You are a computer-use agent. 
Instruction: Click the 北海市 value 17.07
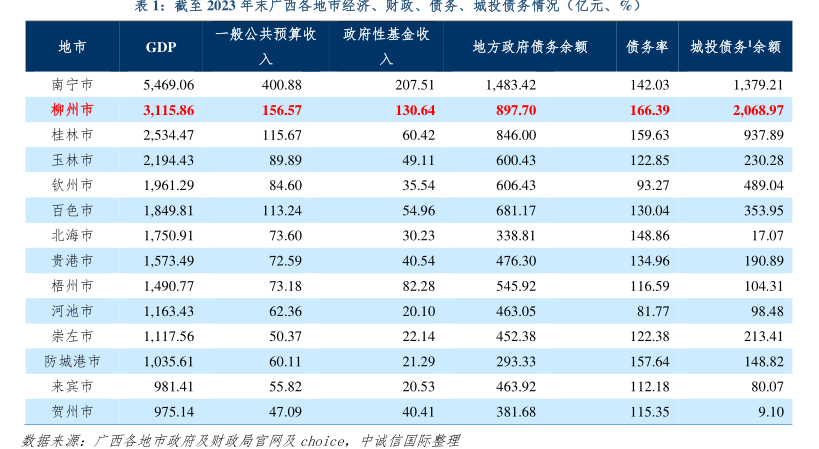[x=762, y=235]
